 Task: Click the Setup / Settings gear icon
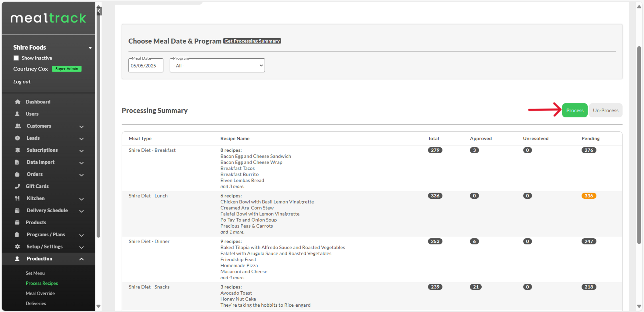tap(17, 247)
